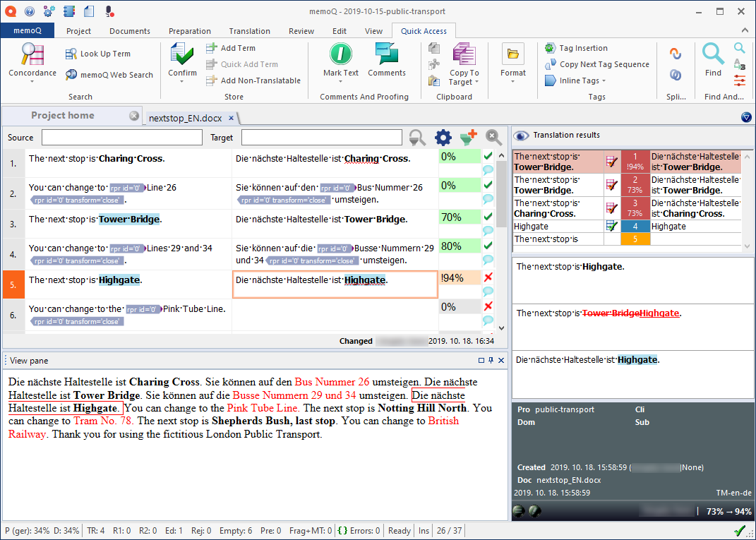Click the large Find magnifier
The image size is (756, 540).
tap(713, 54)
